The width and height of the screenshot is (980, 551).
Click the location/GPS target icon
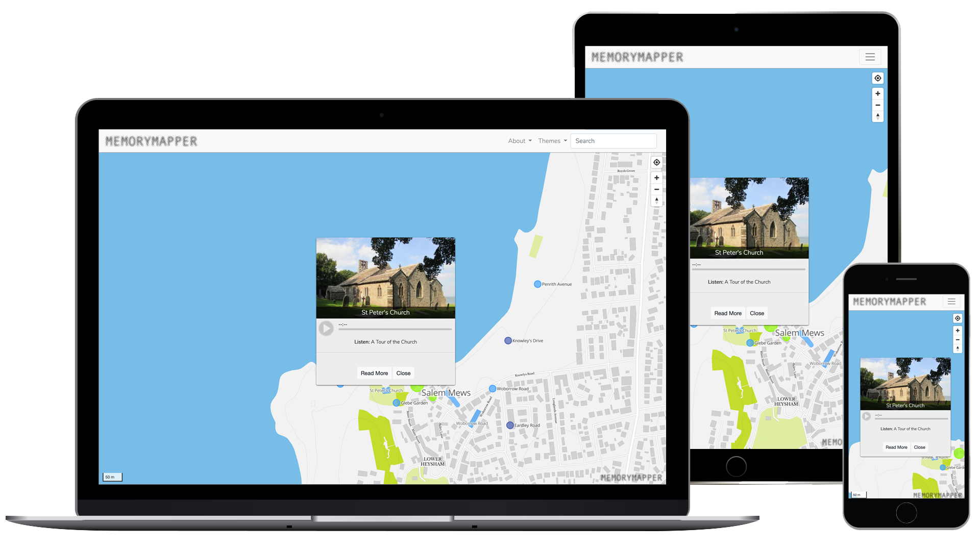(656, 162)
